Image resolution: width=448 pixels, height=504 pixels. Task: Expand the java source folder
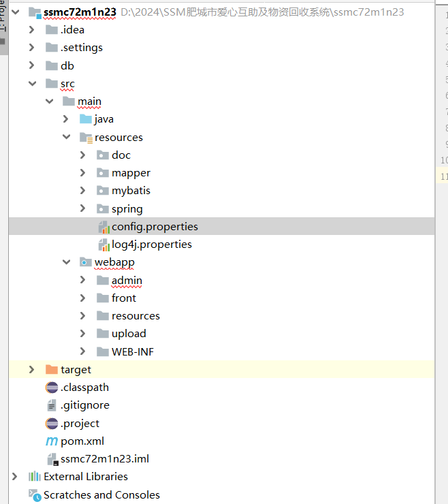[x=66, y=119]
